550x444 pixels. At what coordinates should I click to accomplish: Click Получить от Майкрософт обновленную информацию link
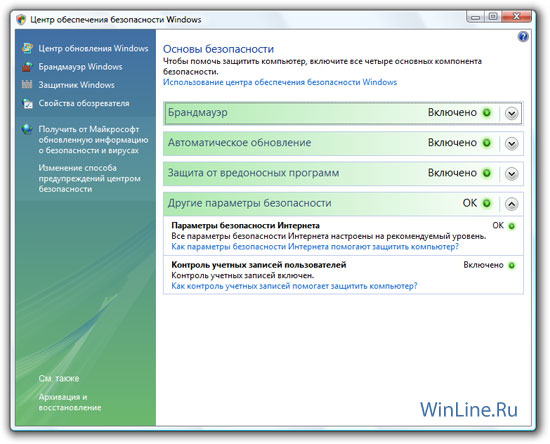coord(93,140)
